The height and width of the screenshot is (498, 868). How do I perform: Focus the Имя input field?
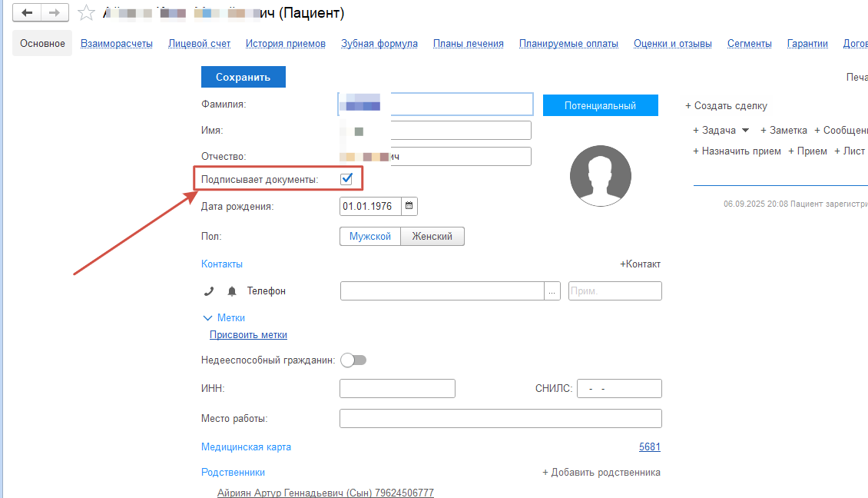[x=435, y=130]
